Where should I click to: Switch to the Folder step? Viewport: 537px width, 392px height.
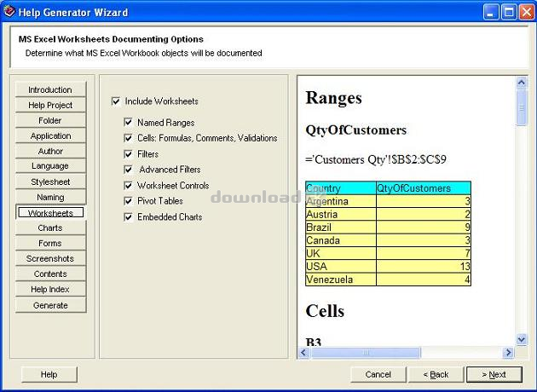coord(50,120)
